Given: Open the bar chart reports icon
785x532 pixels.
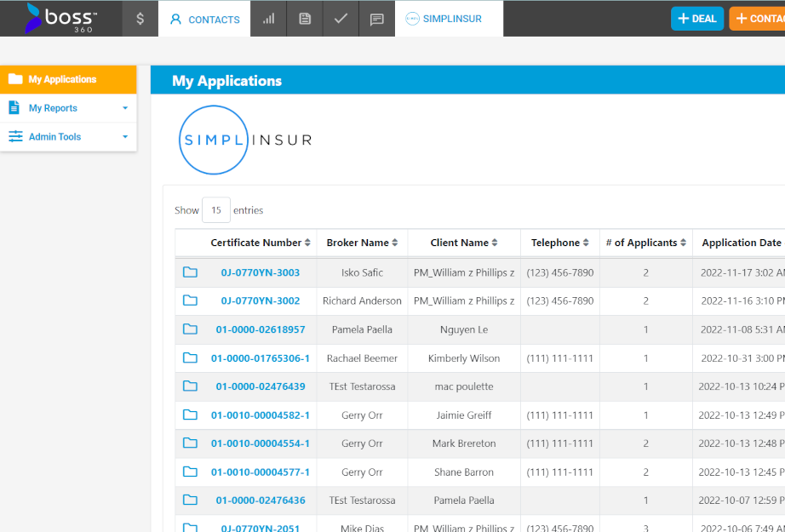Looking at the screenshot, I should 269,19.
